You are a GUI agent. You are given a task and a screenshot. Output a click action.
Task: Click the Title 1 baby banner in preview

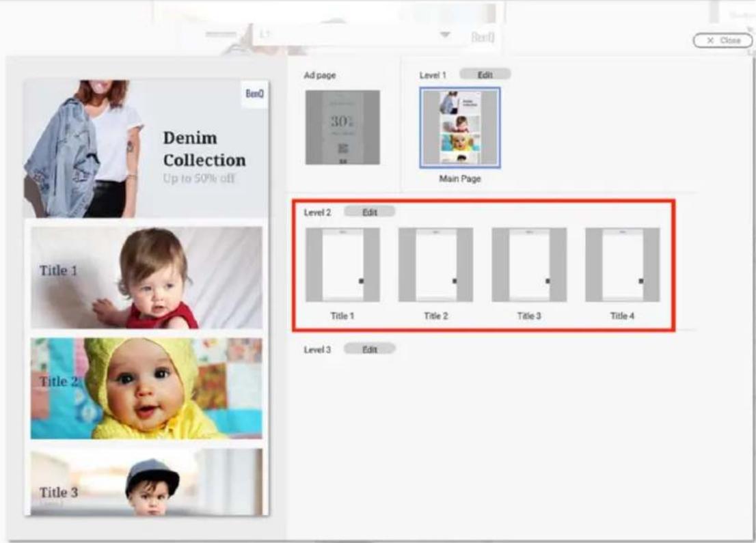[x=146, y=277]
